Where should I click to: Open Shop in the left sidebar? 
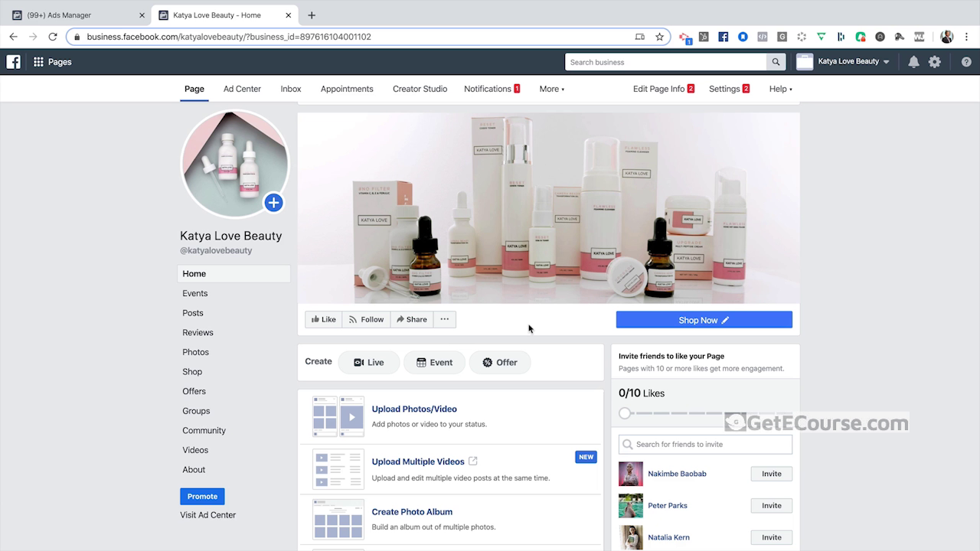tap(192, 372)
